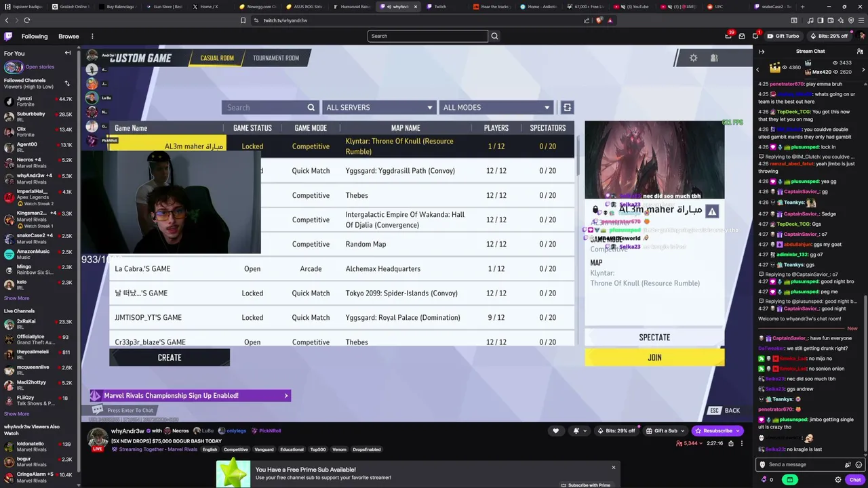Click the Twitch home logo
Image resolution: width=868 pixels, height=488 pixels.
click(x=8, y=36)
